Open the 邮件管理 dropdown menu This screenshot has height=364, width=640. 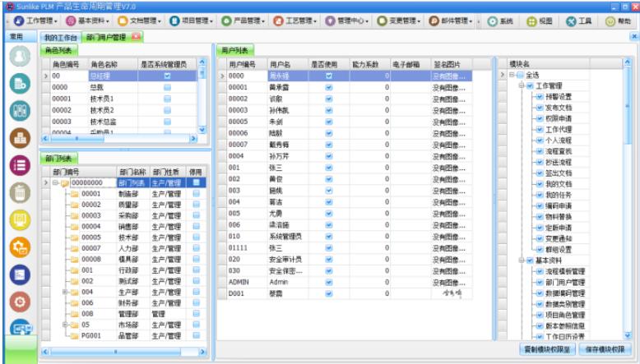(451, 21)
